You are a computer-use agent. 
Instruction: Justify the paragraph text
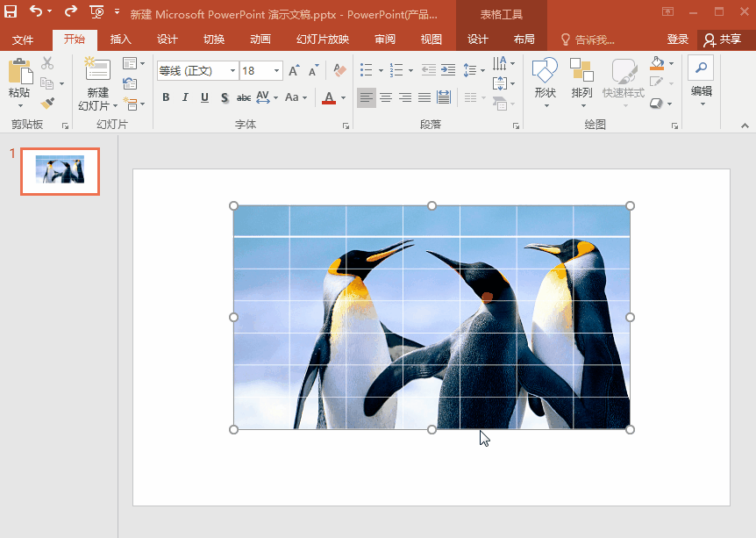pos(424,98)
